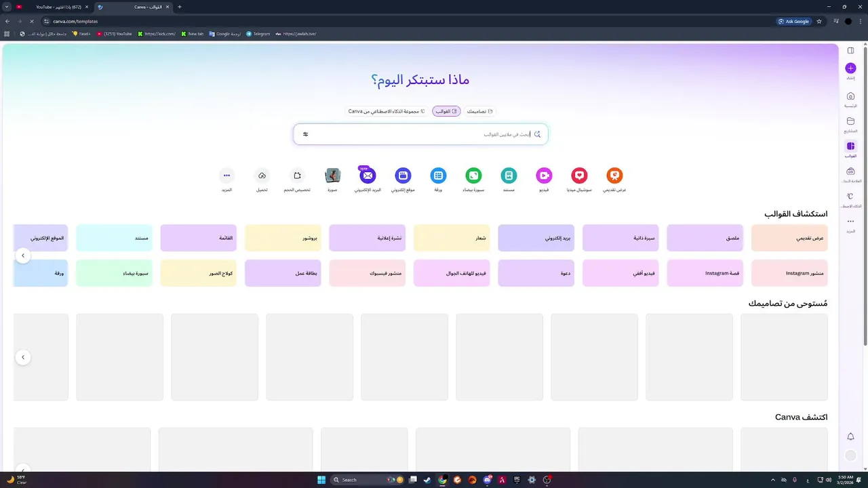
Task: Open the round Whiteboard (سبورة بيضاء) icon
Action: click(x=473, y=176)
